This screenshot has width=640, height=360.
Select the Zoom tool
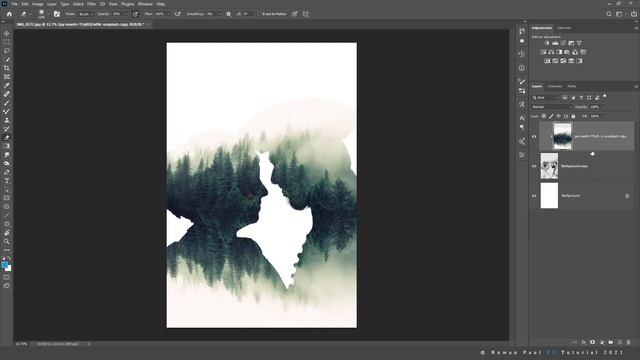pyautogui.click(x=7, y=241)
